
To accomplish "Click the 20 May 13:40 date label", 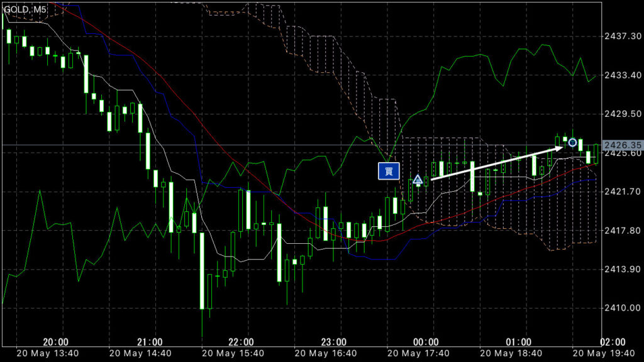I will [48, 353].
